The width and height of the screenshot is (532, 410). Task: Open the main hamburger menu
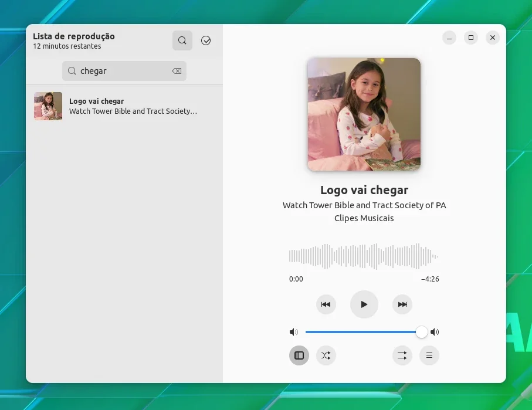pyautogui.click(x=429, y=355)
